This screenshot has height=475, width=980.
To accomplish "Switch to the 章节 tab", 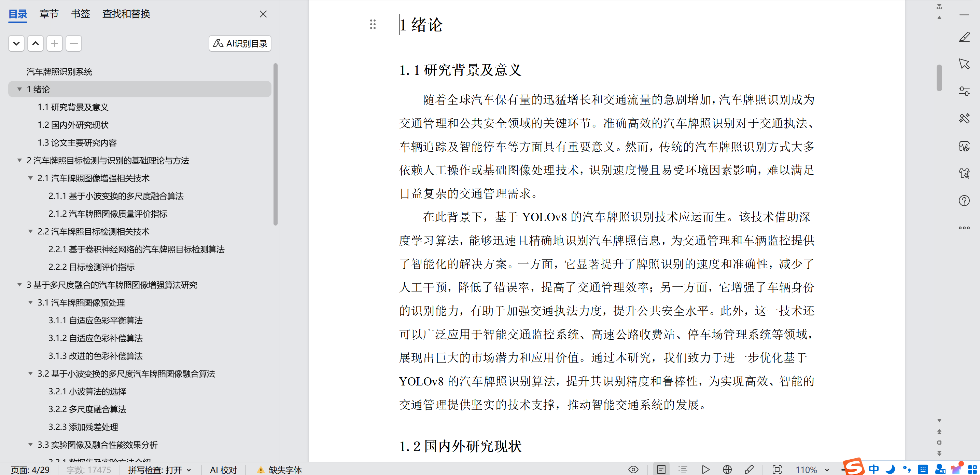I will coord(49,14).
